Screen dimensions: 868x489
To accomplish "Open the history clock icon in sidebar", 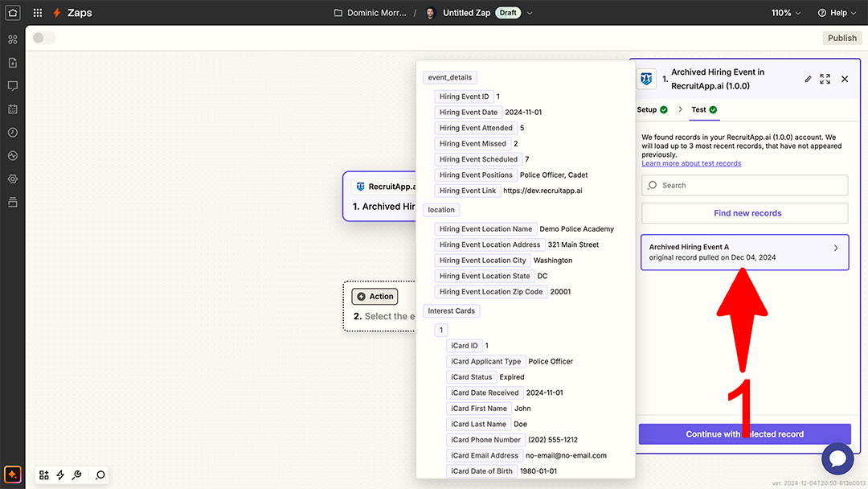I will coord(13,133).
